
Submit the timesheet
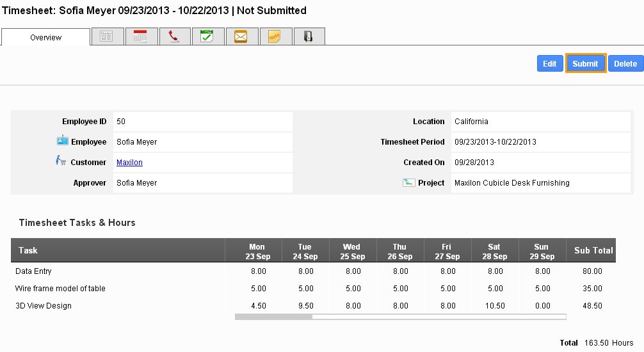tap(585, 63)
